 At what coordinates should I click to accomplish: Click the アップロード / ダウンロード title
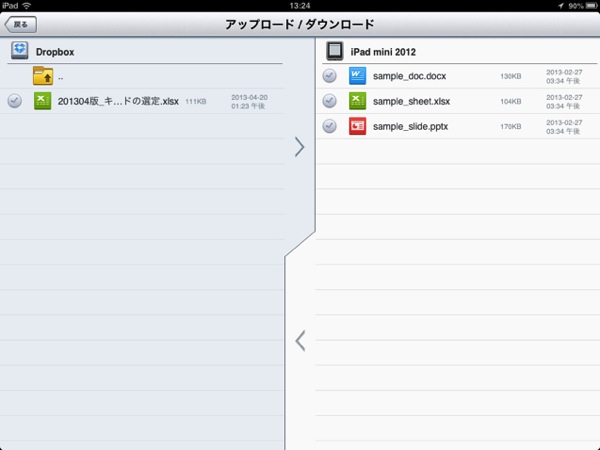(300, 24)
